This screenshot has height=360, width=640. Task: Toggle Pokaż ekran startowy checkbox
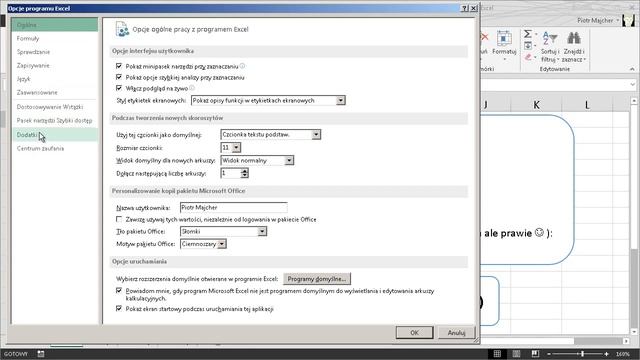[119, 309]
